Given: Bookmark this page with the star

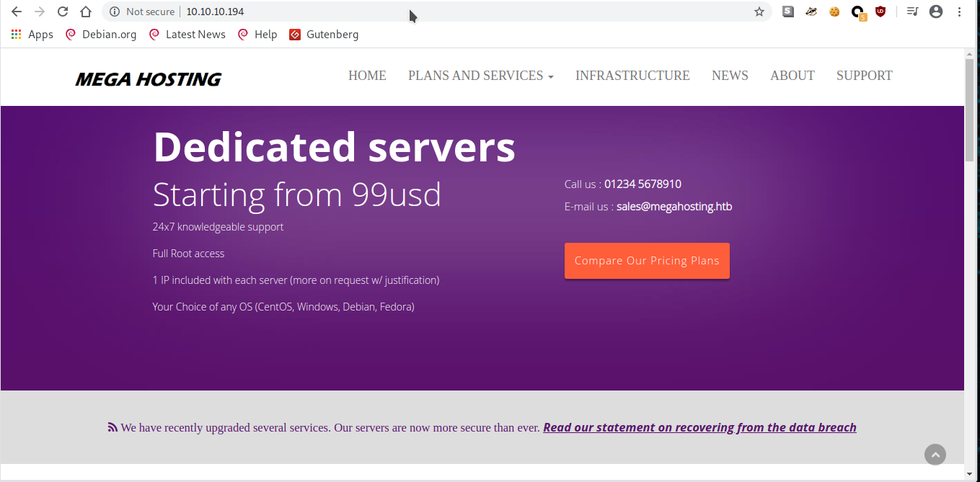Looking at the screenshot, I should click(759, 12).
